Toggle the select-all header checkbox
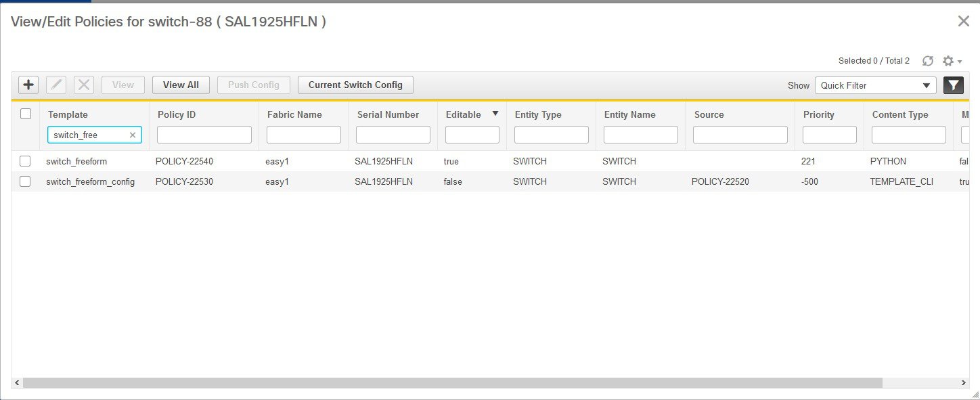The width and height of the screenshot is (980, 400). (x=26, y=114)
